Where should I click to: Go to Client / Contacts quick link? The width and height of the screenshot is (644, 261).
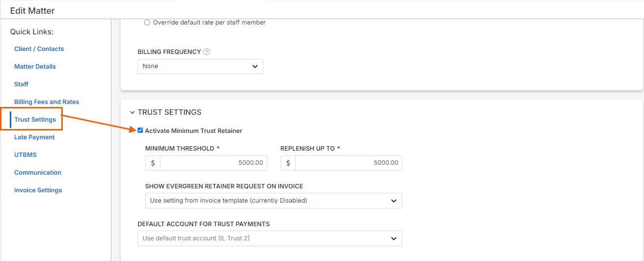pyautogui.click(x=39, y=49)
